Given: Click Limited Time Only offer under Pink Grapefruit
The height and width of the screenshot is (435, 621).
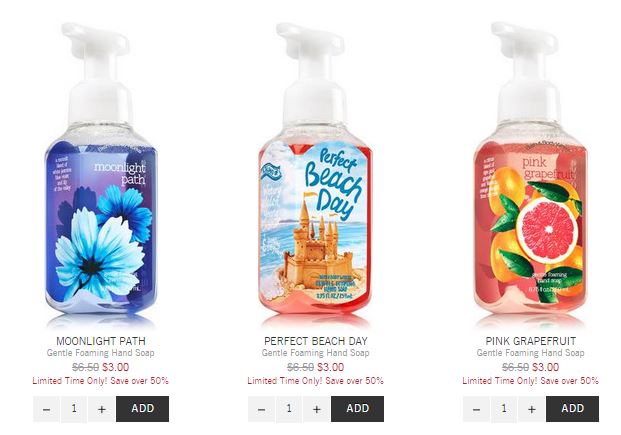Looking at the screenshot, I should pyautogui.click(x=531, y=381).
